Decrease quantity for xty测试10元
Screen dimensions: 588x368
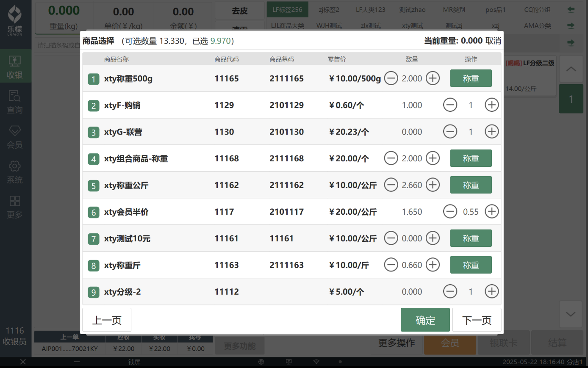point(391,238)
